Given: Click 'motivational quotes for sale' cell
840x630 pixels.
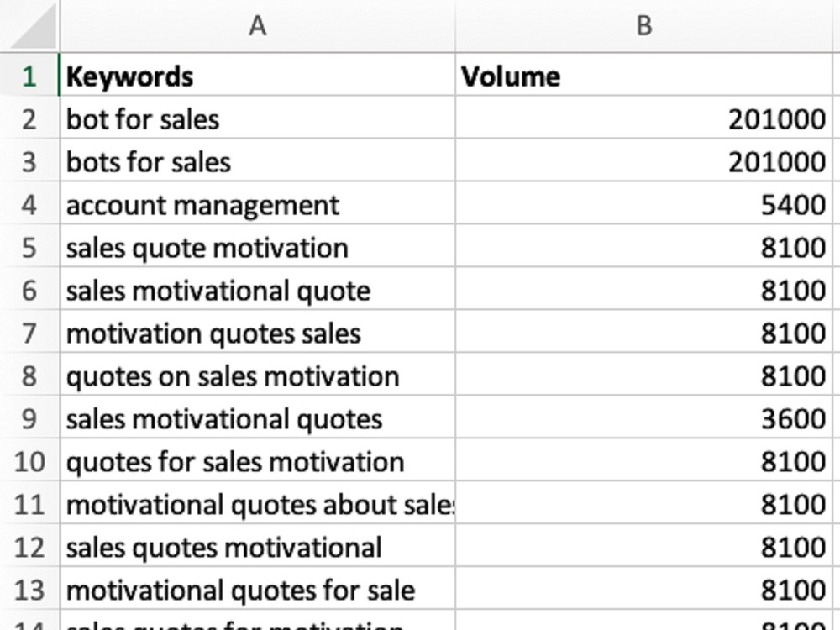Looking at the screenshot, I should pos(258,590).
